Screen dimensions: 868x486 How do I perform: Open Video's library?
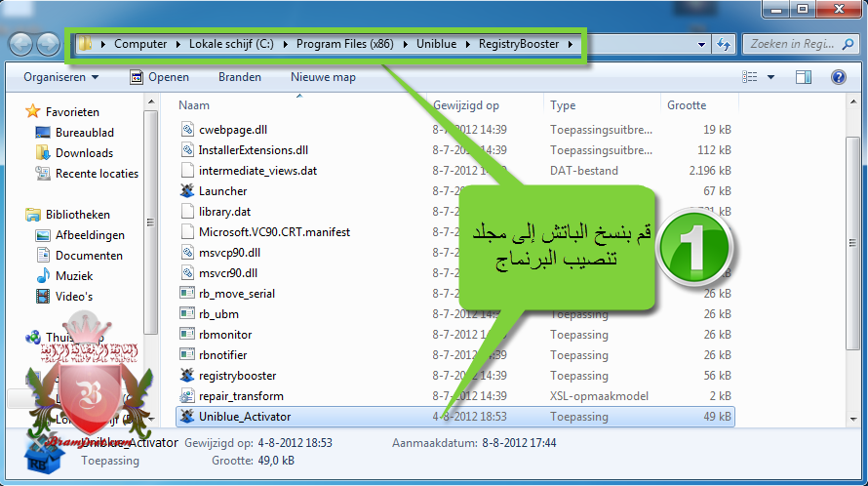(x=73, y=297)
